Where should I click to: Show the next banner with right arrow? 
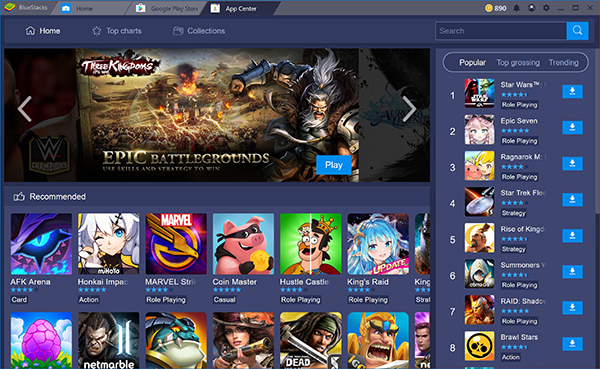pyautogui.click(x=409, y=109)
